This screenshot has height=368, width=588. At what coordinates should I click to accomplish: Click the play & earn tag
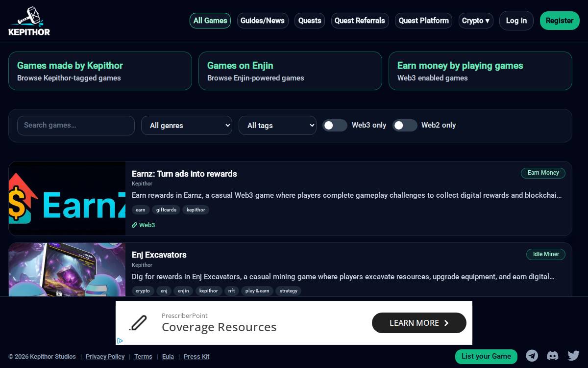tap(257, 291)
